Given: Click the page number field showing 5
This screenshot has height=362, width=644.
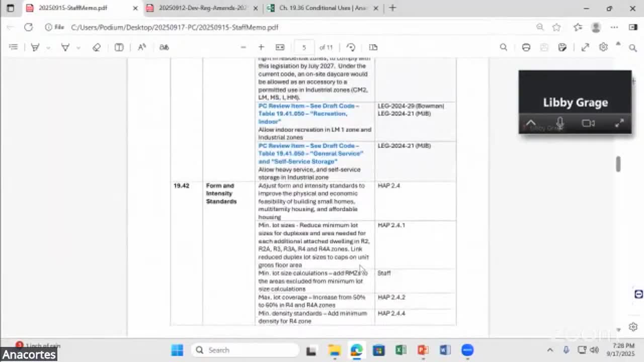Looking at the screenshot, I should click(304, 47).
